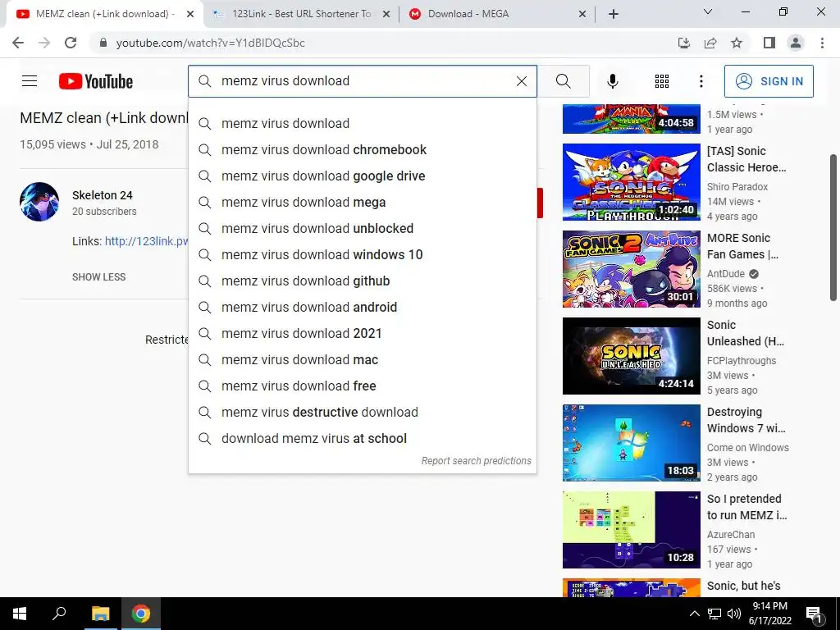
Task: Choose suggestion 'memz virus download windows 10'
Action: tap(362, 254)
